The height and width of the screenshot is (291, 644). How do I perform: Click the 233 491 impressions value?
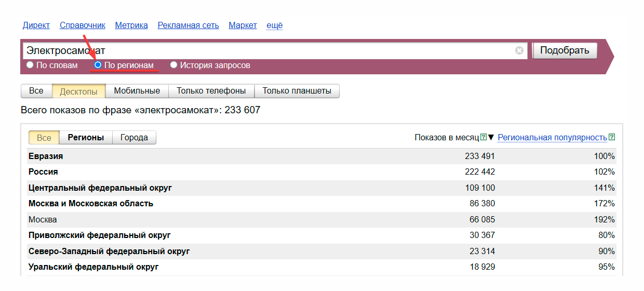click(x=480, y=156)
